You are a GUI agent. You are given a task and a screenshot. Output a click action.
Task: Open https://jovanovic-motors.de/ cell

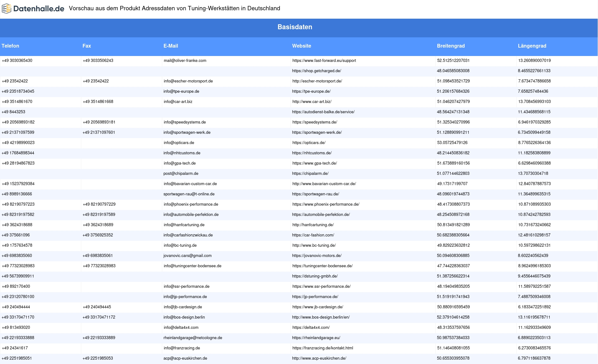(317, 256)
